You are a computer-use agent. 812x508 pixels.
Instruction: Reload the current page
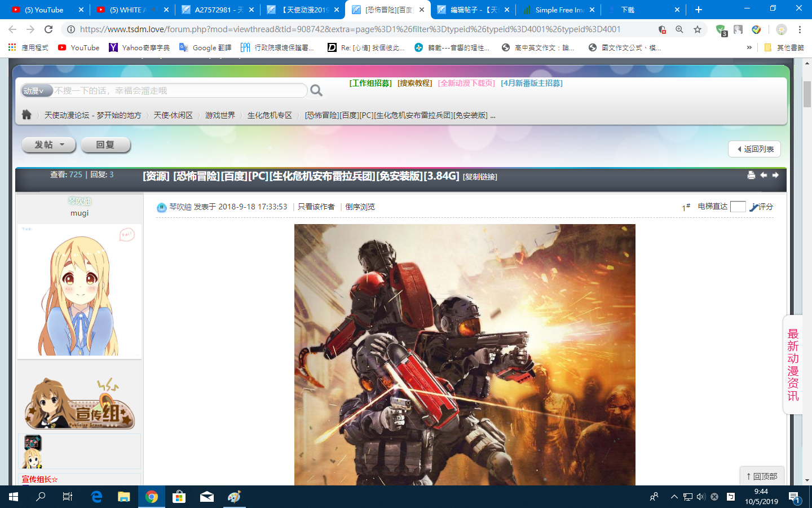pos(48,29)
